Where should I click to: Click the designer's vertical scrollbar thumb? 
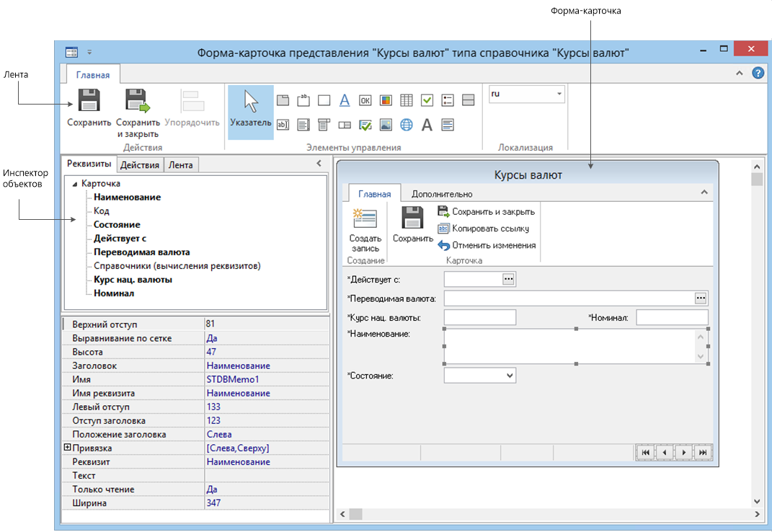757,179
